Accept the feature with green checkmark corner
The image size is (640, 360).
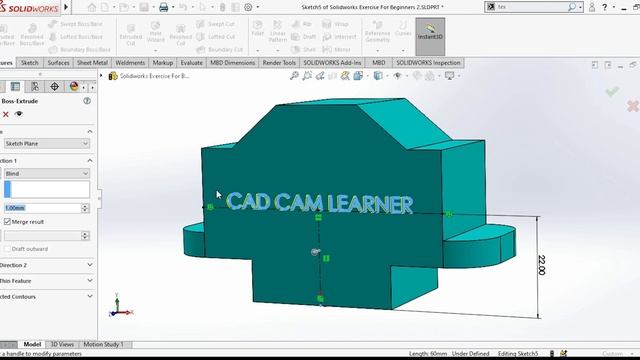[612, 91]
